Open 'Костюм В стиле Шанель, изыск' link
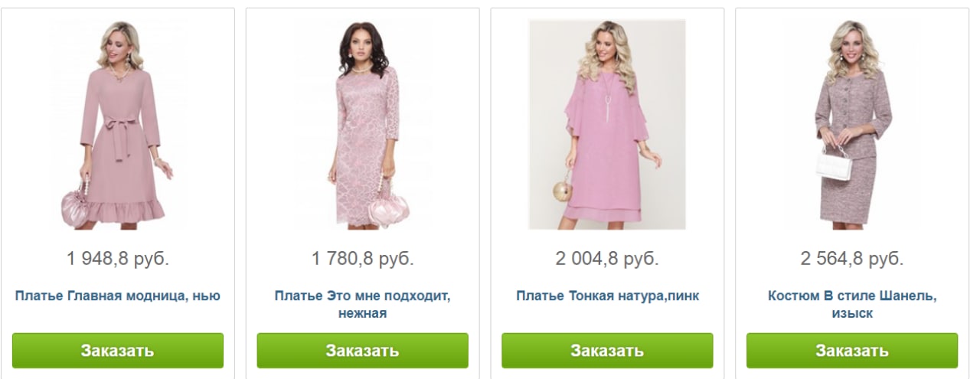 852,304
